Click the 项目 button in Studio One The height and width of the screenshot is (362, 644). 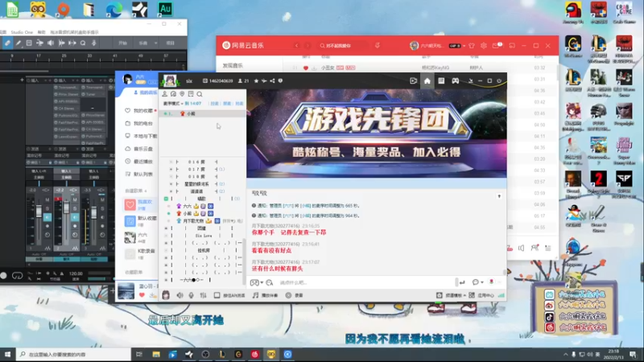click(x=171, y=43)
